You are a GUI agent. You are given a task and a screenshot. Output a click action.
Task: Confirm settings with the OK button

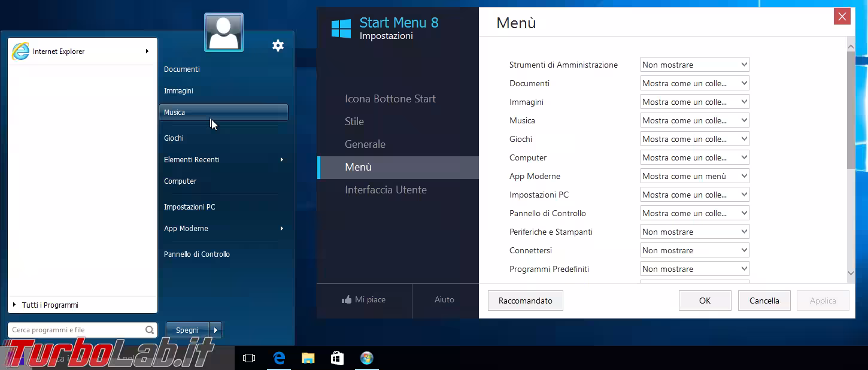[705, 300]
